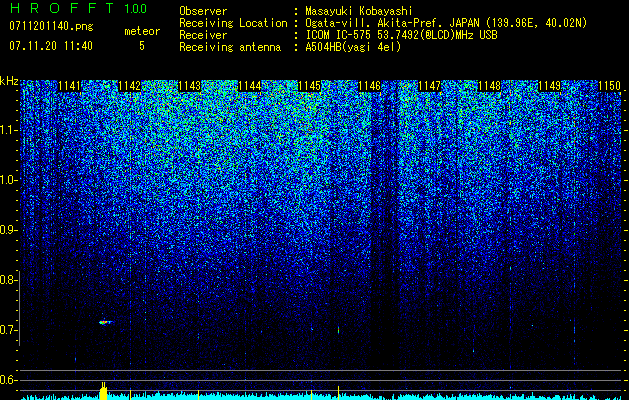Click the 0.8 kHz axis label

8,280
